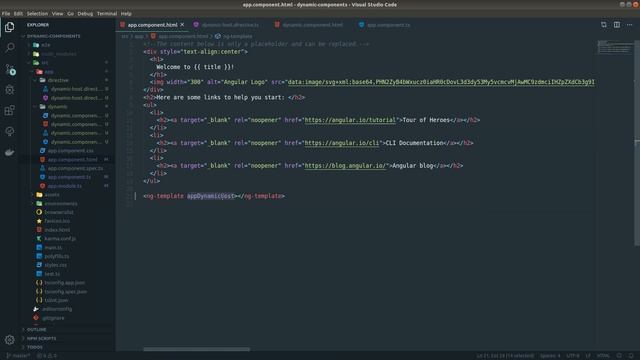640x360 pixels.
Task: Open the Debug view in activity bar
Action: click(9, 90)
